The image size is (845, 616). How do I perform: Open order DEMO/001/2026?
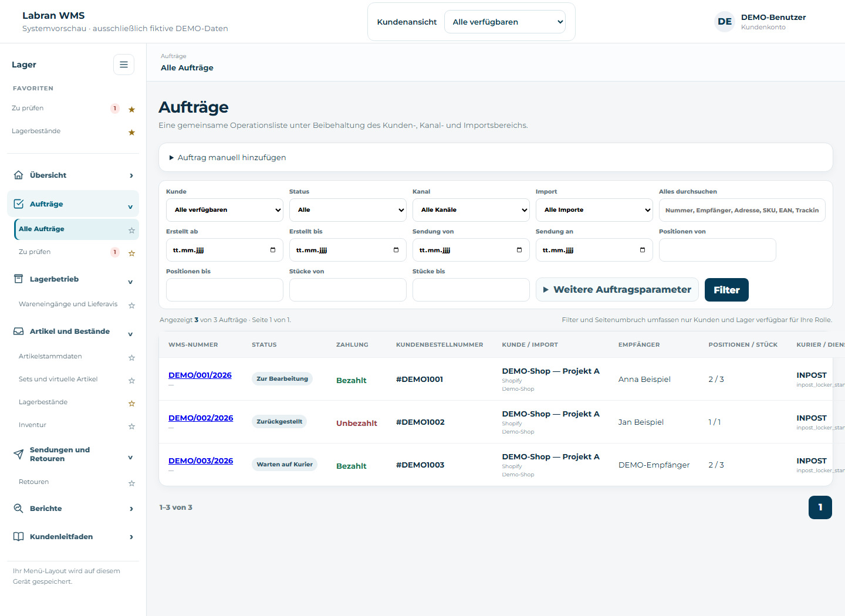(x=200, y=375)
